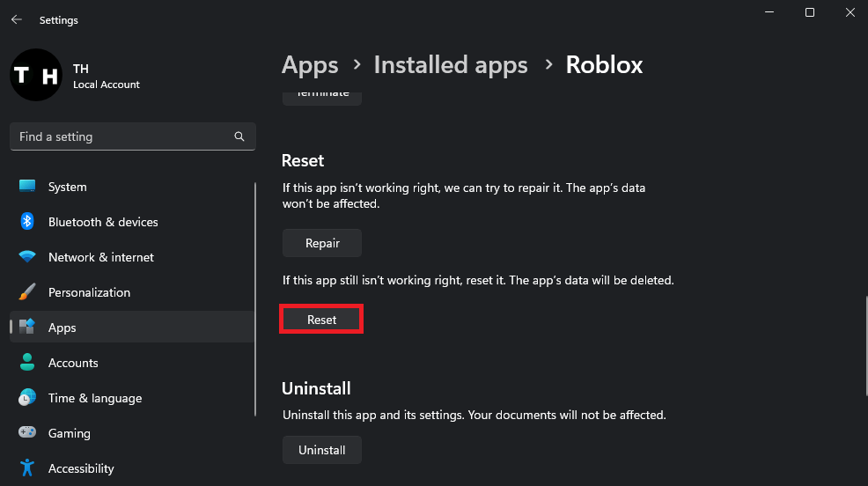868x486 pixels.
Task: Click the sidebar navigation scrollbar
Action: pos(255,298)
